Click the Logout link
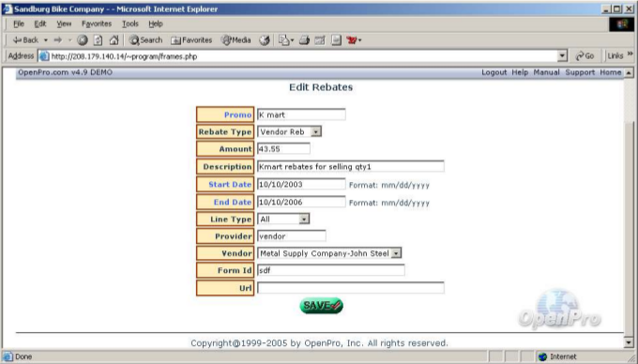The image size is (638, 364). [494, 72]
